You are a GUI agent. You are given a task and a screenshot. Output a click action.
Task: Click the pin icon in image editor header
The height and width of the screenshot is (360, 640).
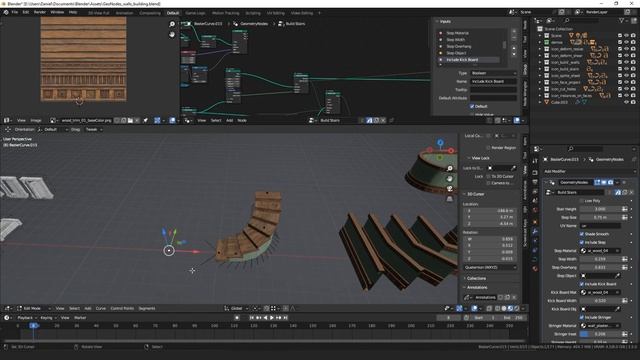click(x=145, y=120)
